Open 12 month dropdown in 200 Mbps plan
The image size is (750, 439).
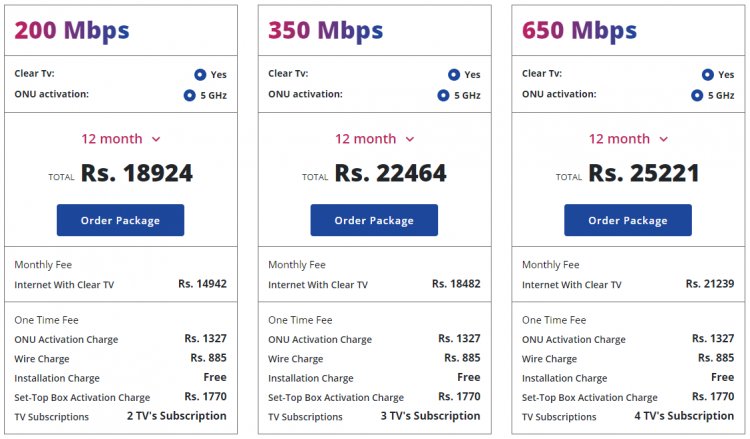tap(121, 139)
